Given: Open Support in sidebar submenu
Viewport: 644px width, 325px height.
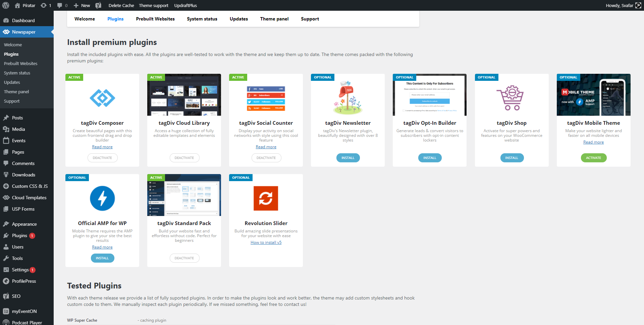Looking at the screenshot, I should [12, 101].
